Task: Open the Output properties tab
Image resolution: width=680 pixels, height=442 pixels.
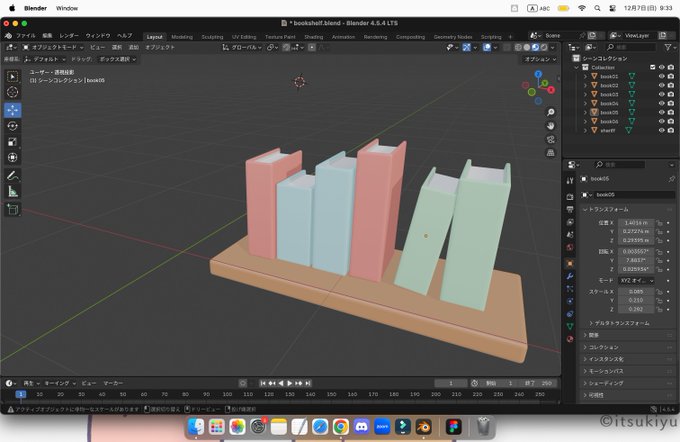Action: tap(570, 210)
